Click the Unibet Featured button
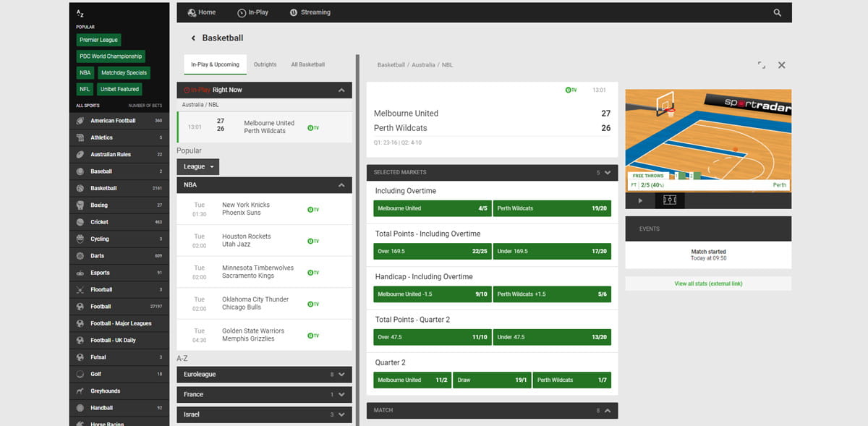 120,89
